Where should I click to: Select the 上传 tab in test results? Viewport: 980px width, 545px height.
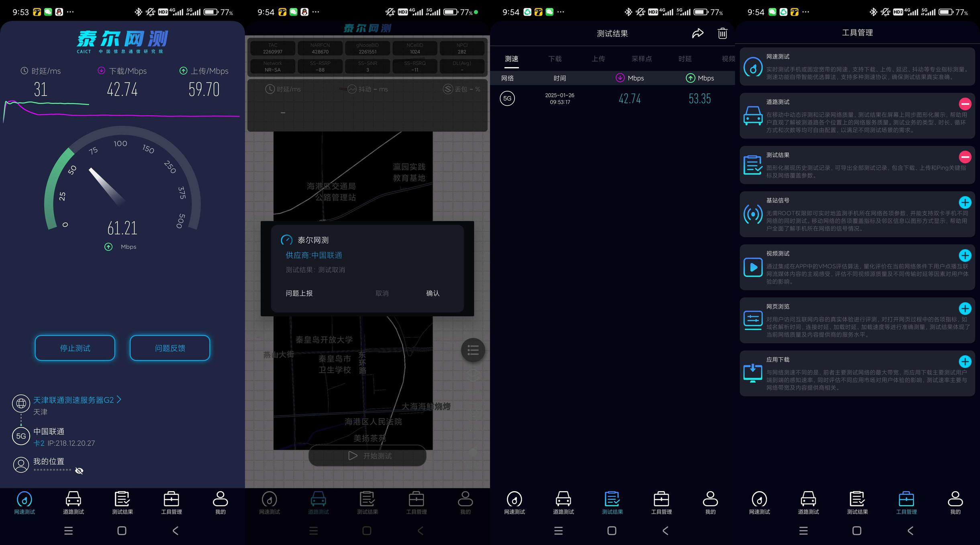pyautogui.click(x=598, y=59)
